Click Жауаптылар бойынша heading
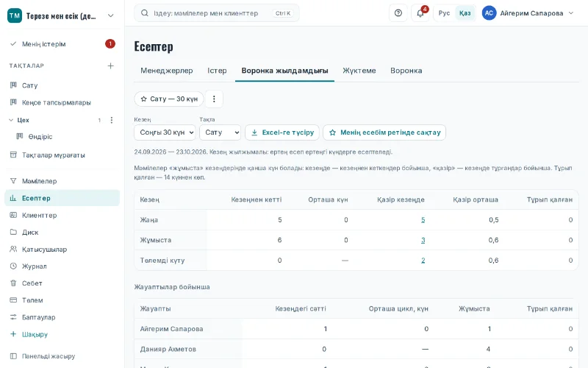 tap(172, 287)
